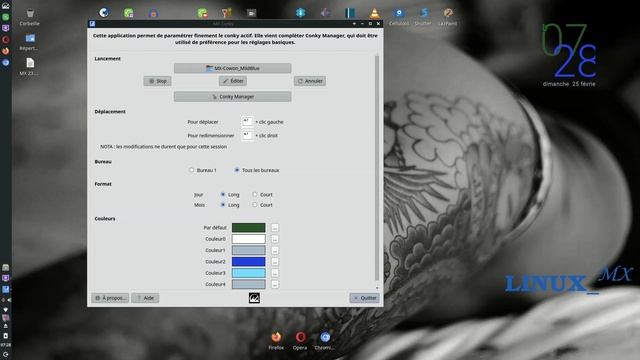Click the Firefox icon in the left panel

click(5, 51)
